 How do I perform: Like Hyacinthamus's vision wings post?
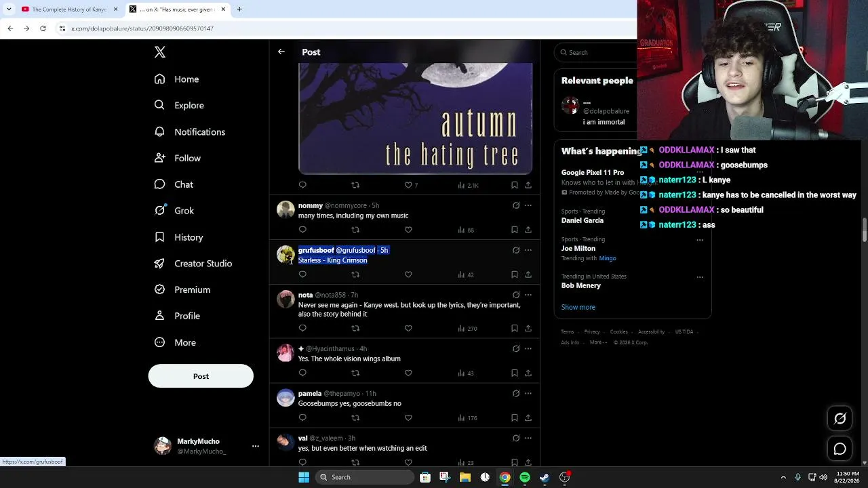click(x=408, y=373)
